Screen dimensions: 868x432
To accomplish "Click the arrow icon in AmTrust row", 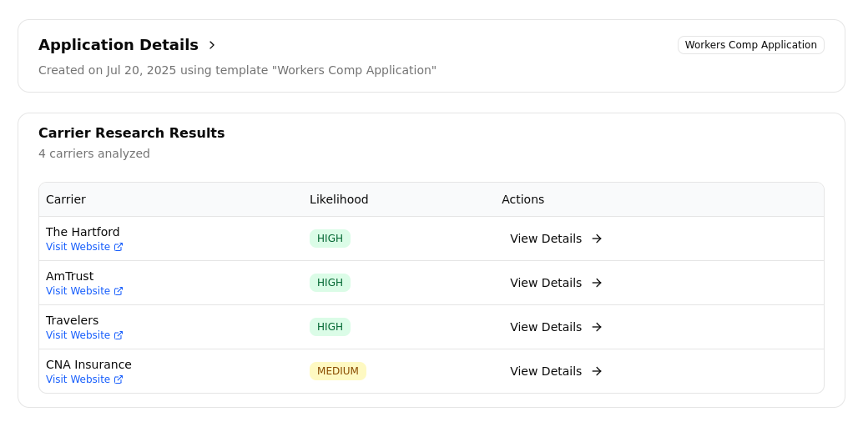I will 597,283.
